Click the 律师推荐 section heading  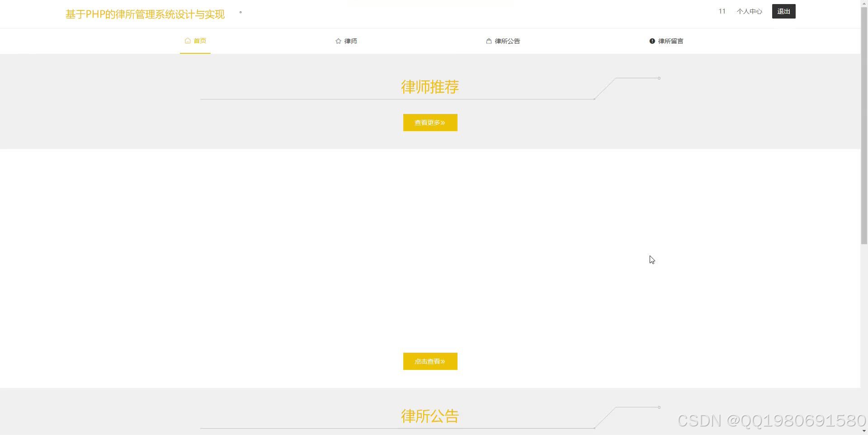pos(429,87)
